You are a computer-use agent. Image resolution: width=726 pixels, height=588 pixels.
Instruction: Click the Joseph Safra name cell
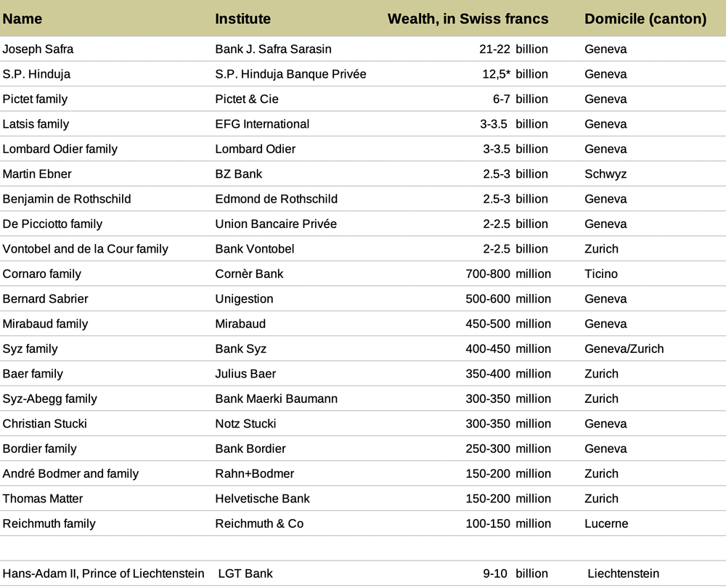tap(38, 49)
